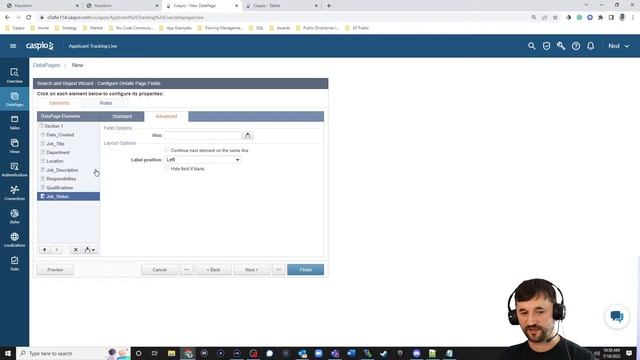Open the Label position dropdown

pyautogui.click(x=202, y=160)
